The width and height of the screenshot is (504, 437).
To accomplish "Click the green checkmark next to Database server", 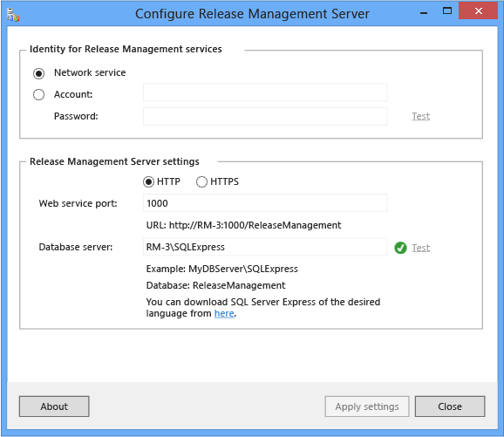I will 400,248.
